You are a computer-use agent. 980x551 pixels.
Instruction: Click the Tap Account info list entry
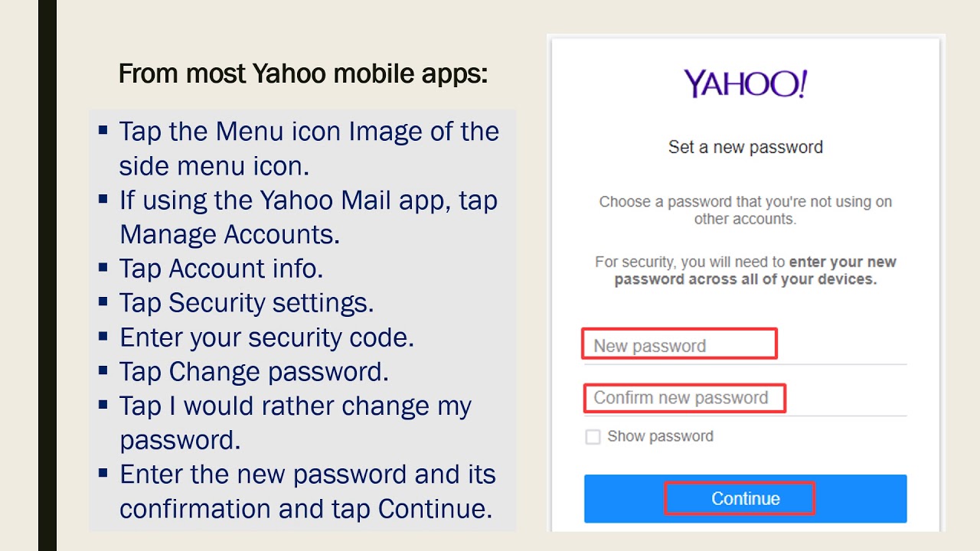[x=222, y=269]
